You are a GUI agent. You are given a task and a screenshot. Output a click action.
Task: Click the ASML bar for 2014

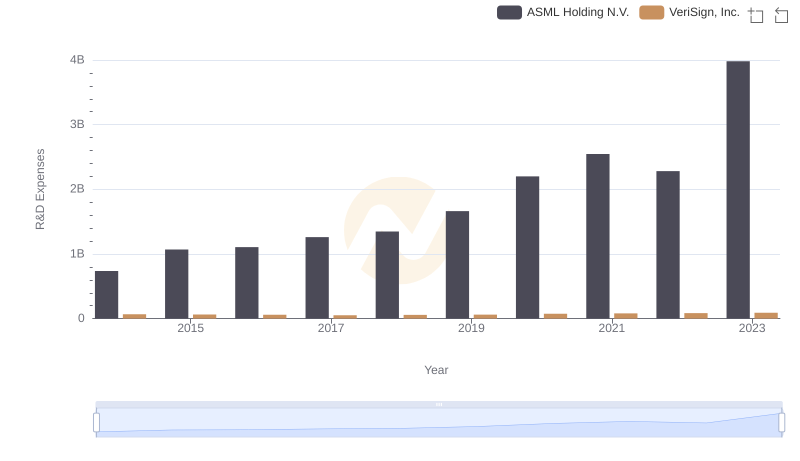[x=106, y=295]
